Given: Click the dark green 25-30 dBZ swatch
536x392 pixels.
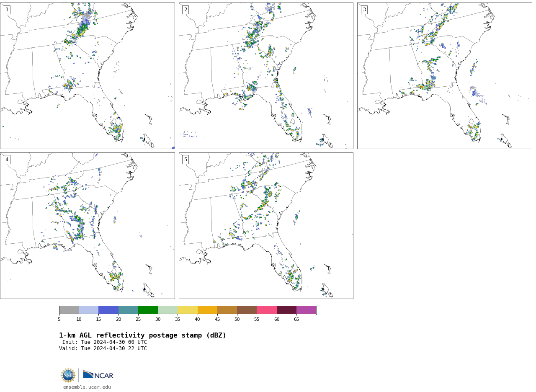Looking at the screenshot, I should point(148,310).
